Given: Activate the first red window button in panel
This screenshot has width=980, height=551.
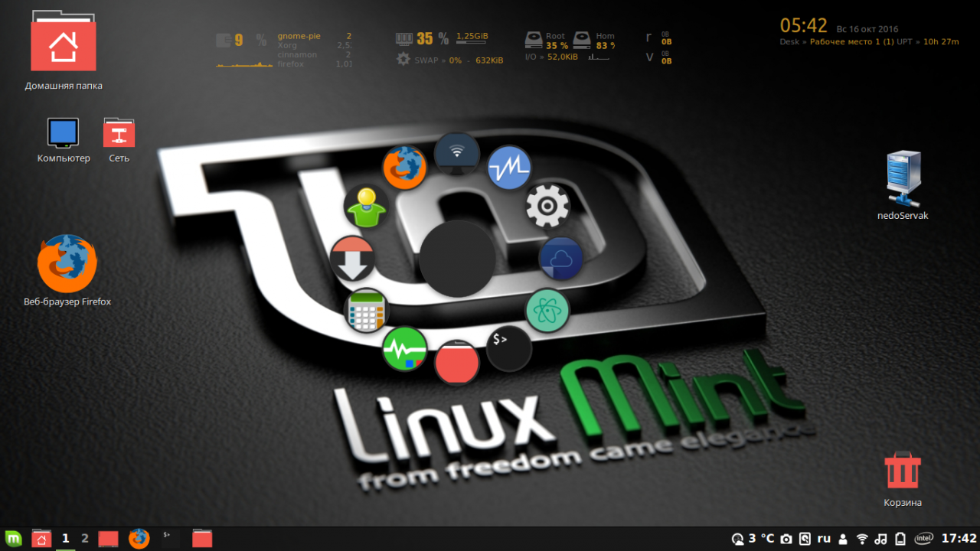Looking at the screenshot, I should tap(108, 539).
